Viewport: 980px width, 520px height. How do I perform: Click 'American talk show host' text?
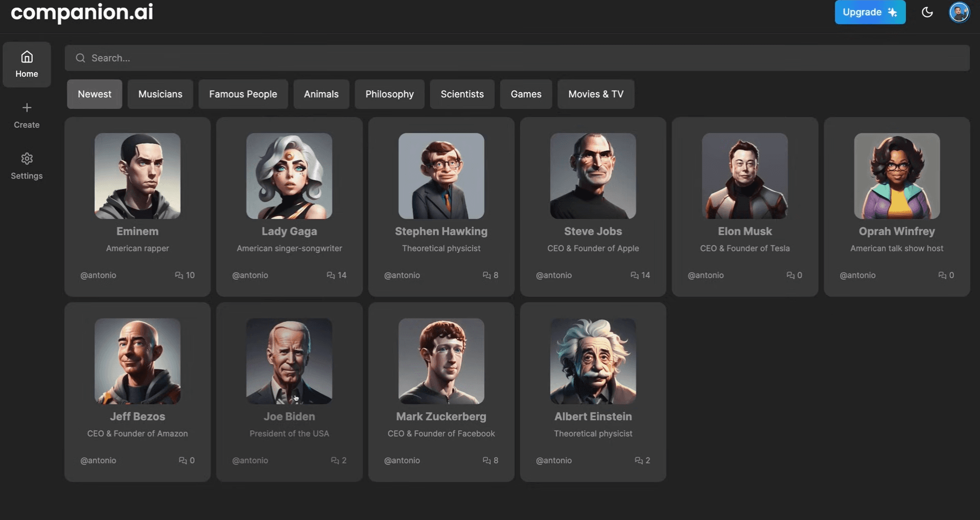click(x=897, y=248)
